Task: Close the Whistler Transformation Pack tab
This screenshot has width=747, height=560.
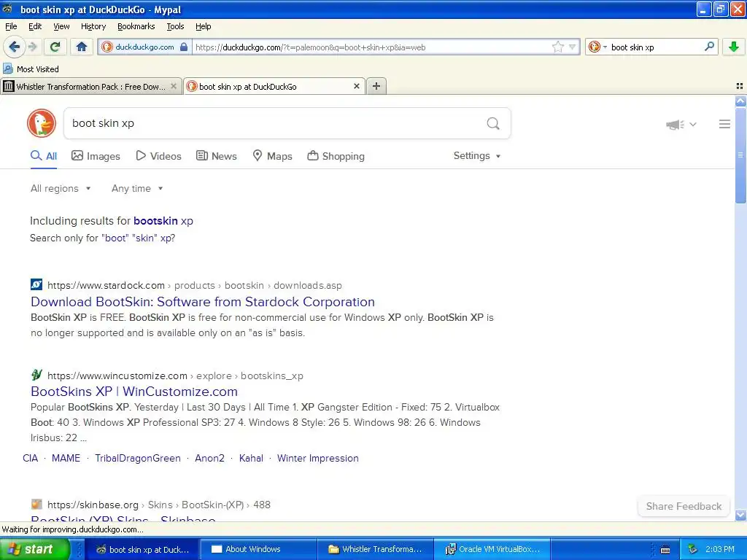Action: 174,86
